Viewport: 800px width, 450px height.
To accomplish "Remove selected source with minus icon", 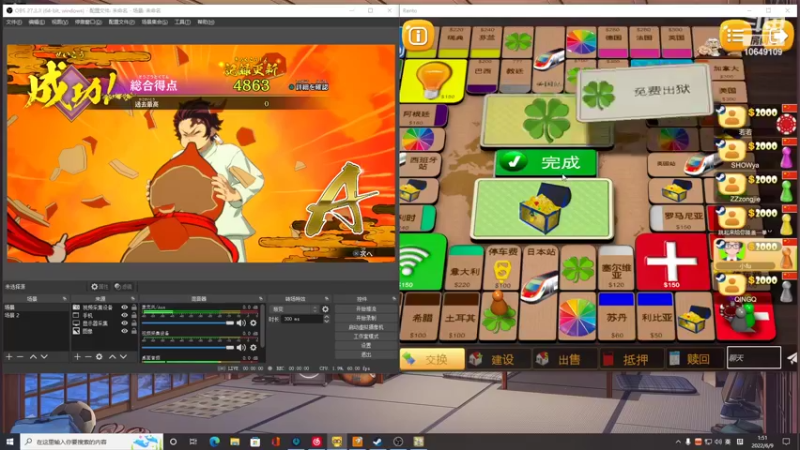I will (88, 357).
